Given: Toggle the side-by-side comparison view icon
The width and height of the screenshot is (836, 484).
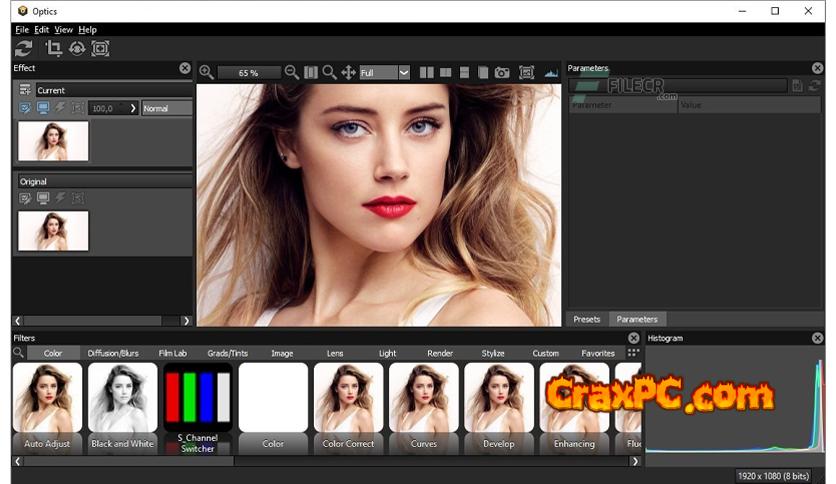Looking at the screenshot, I should pyautogui.click(x=427, y=72).
